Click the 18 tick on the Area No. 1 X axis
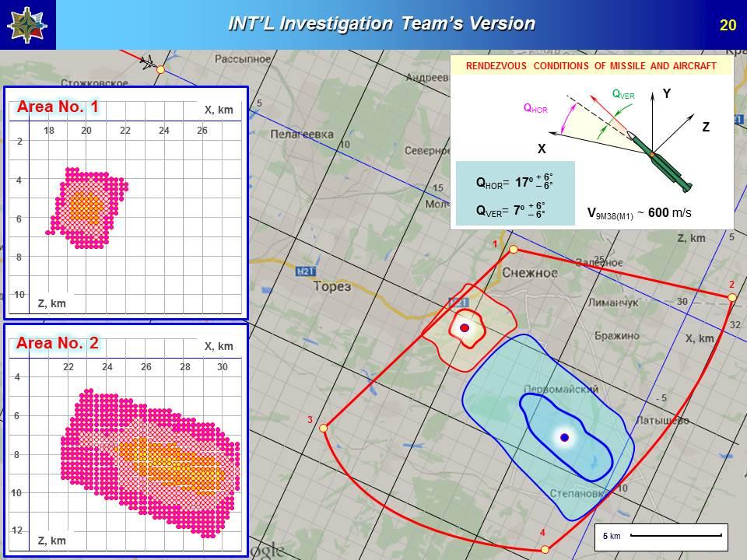 (x=48, y=131)
